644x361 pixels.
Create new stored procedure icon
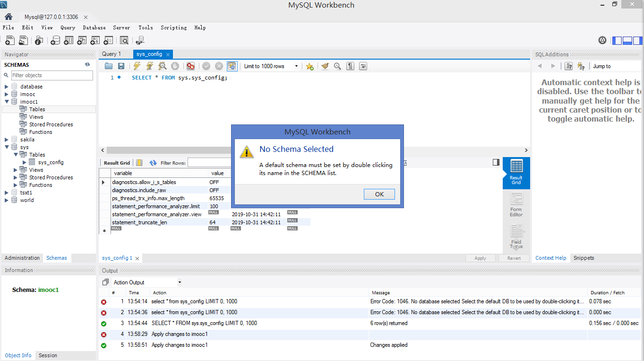(95, 41)
